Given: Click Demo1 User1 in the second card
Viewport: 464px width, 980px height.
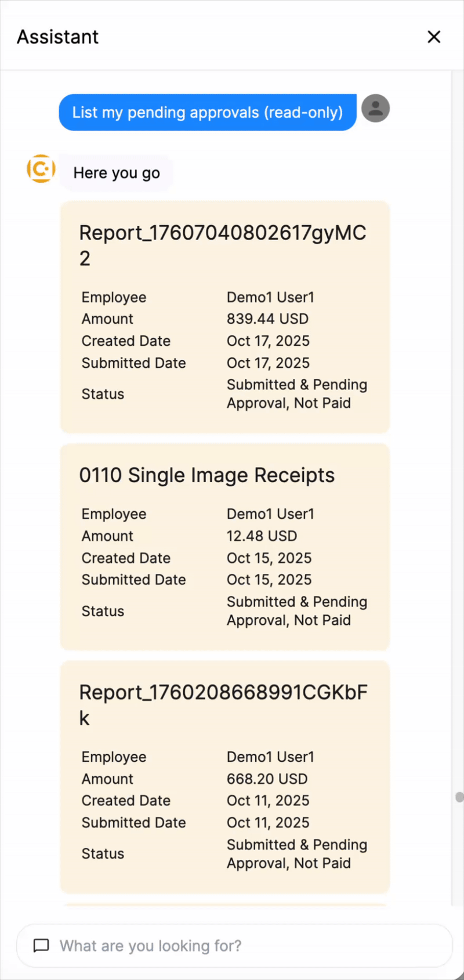Looking at the screenshot, I should pyautogui.click(x=270, y=514).
